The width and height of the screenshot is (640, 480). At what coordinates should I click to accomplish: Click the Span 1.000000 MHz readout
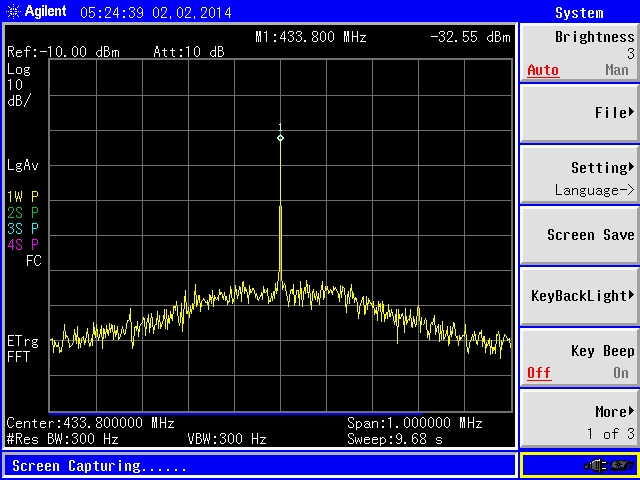click(414, 423)
